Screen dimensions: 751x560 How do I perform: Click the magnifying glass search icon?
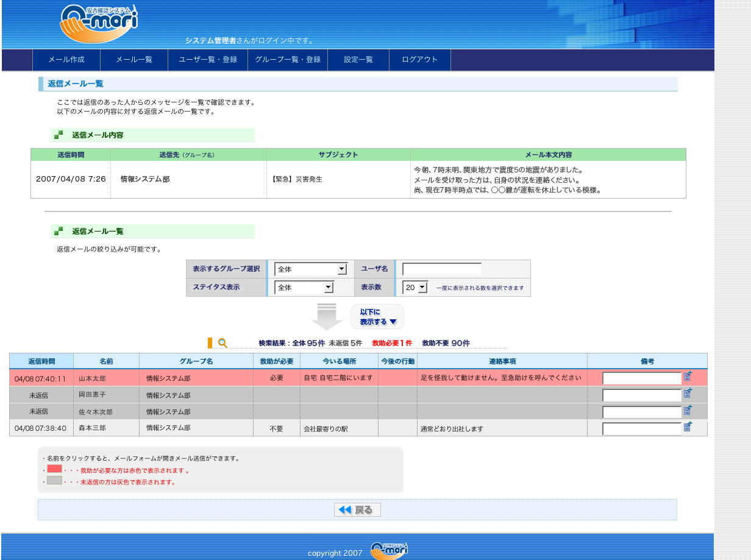click(x=222, y=343)
